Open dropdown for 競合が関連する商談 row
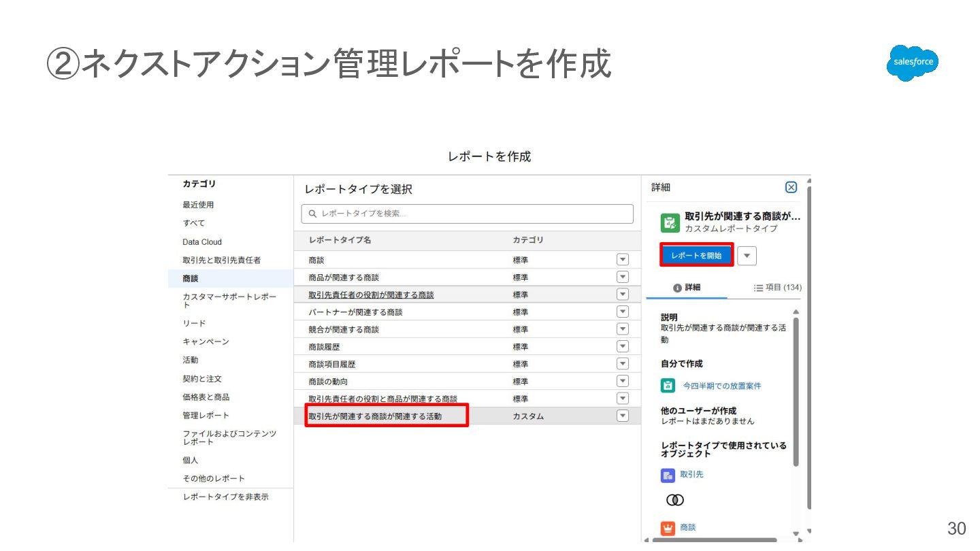The height and width of the screenshot is (551, 980). (x=622, y=329)
